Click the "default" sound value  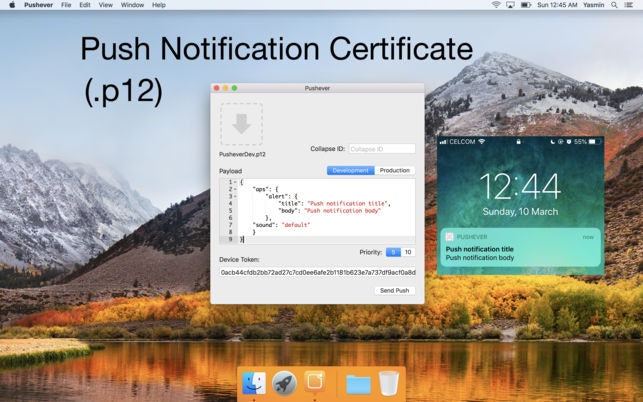[x=296, y=225]
